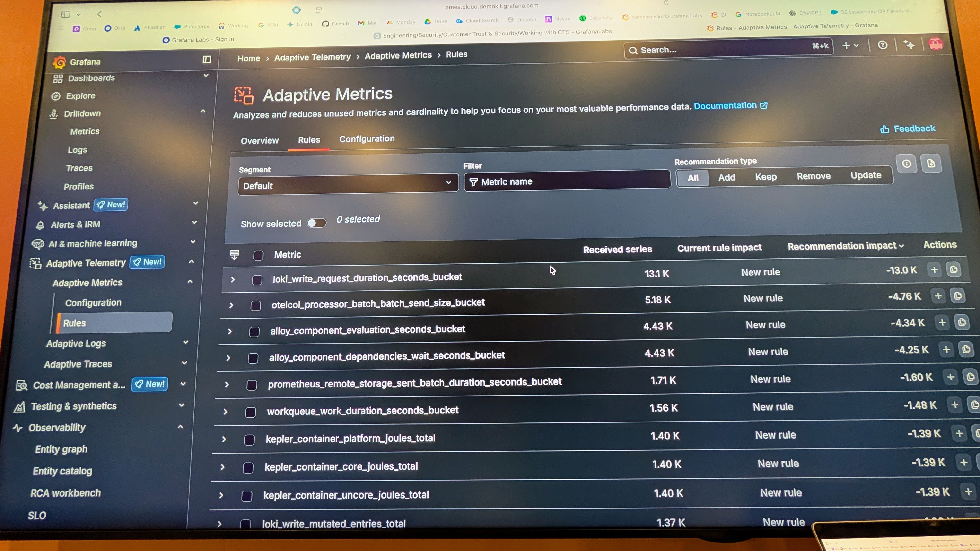Click the Metric name filter field
The image size is (980, 551).
[567, 181]
